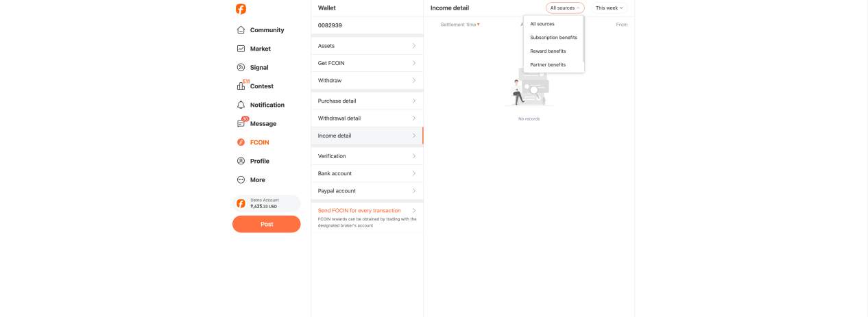Select the Signal broadcast icon
Image resolution: width=868 pixels, height=317 pixels.
[241, 67]
